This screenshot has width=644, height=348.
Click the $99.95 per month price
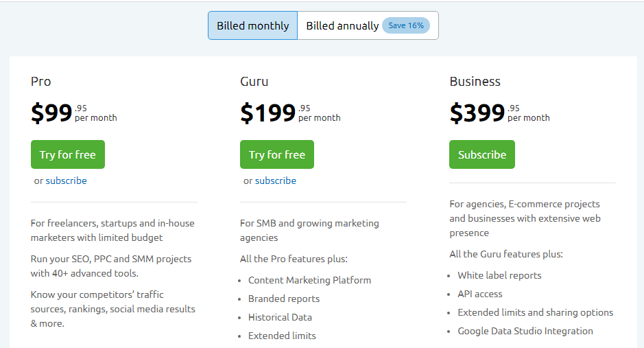(73, 113)
